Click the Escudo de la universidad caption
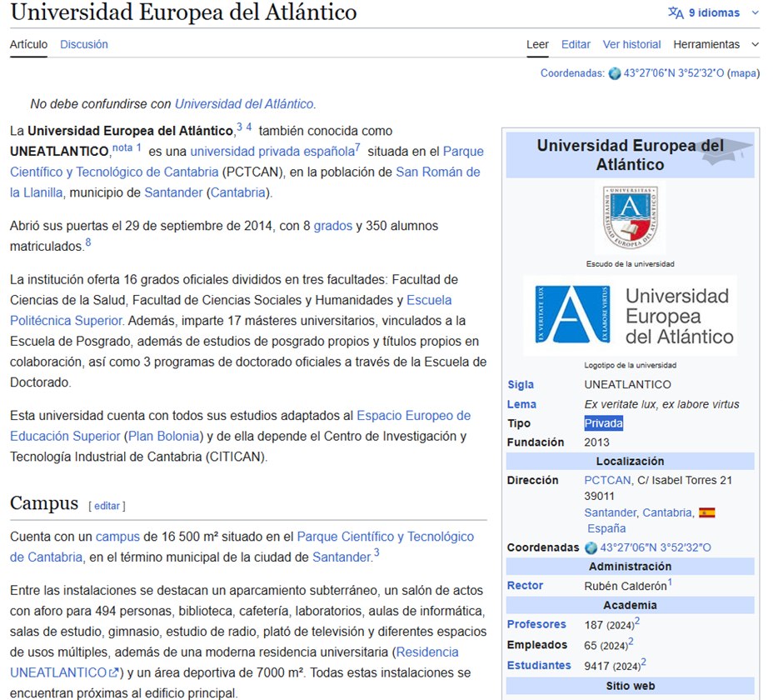 [630, 264]
